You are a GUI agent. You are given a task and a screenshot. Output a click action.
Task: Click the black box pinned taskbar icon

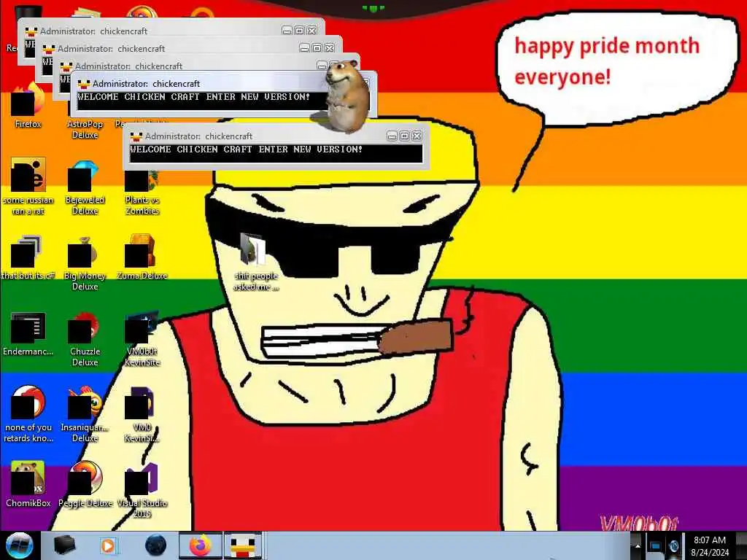pos(64,545)
